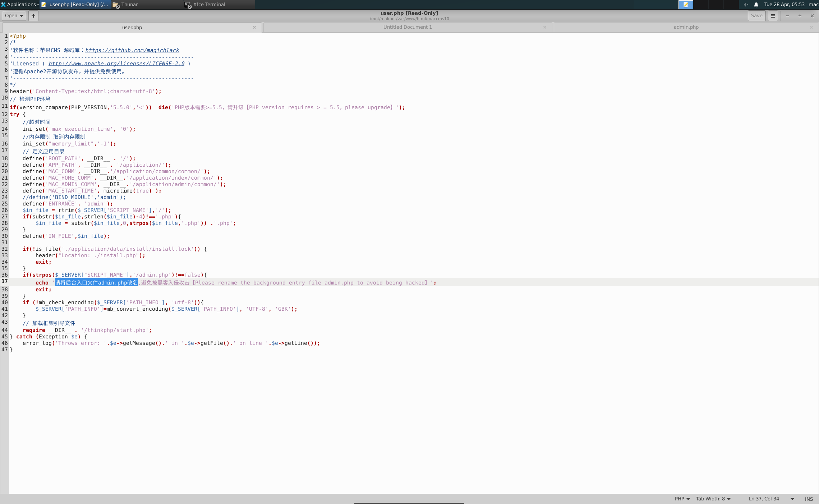The width and height of the screenshot is (819, 504).
Task: Switch to the user.php tab
Action: tap(132, 27)
